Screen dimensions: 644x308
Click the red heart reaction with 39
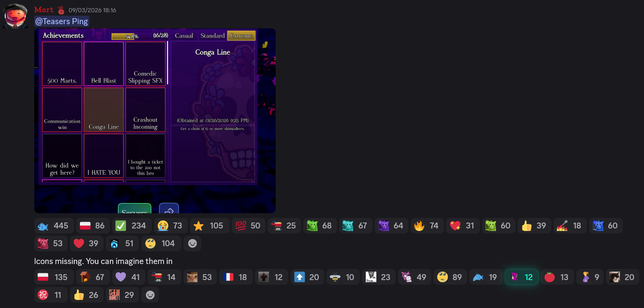pos(86,243)
